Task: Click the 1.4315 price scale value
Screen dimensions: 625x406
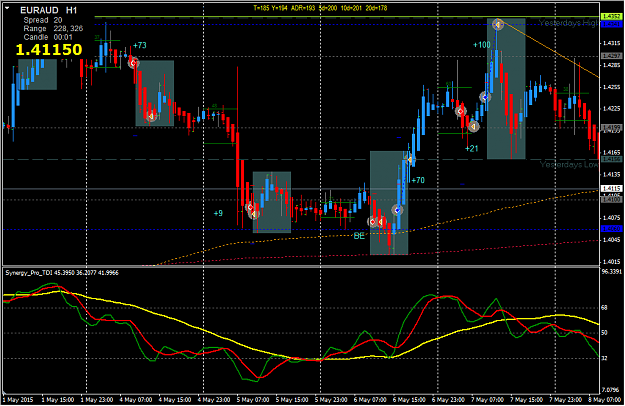Action: (x=611, y=43)
